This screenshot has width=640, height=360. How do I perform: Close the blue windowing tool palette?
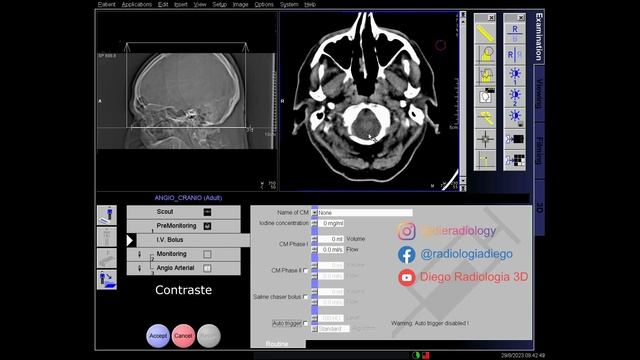coord(521,18)
